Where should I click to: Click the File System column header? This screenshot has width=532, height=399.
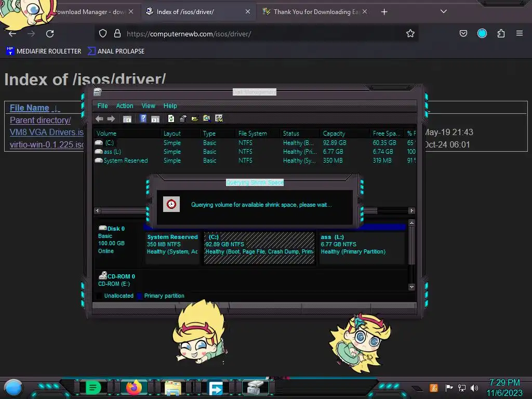point(258,134)
